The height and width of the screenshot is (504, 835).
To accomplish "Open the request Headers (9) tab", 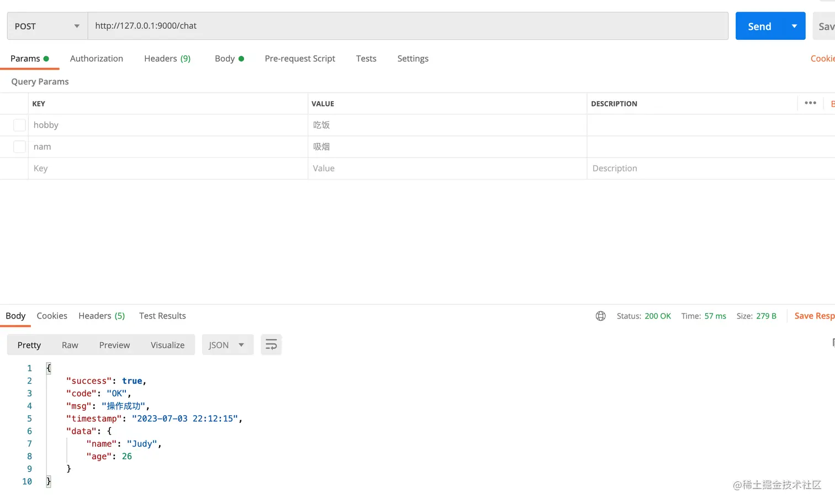I will (167, 59).
